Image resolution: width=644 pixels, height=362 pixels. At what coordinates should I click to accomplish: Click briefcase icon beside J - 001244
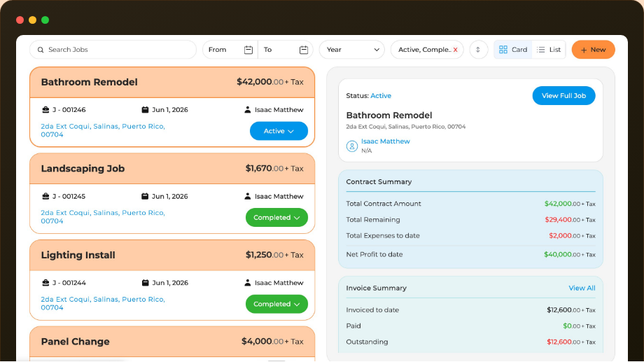coord(45,283)
